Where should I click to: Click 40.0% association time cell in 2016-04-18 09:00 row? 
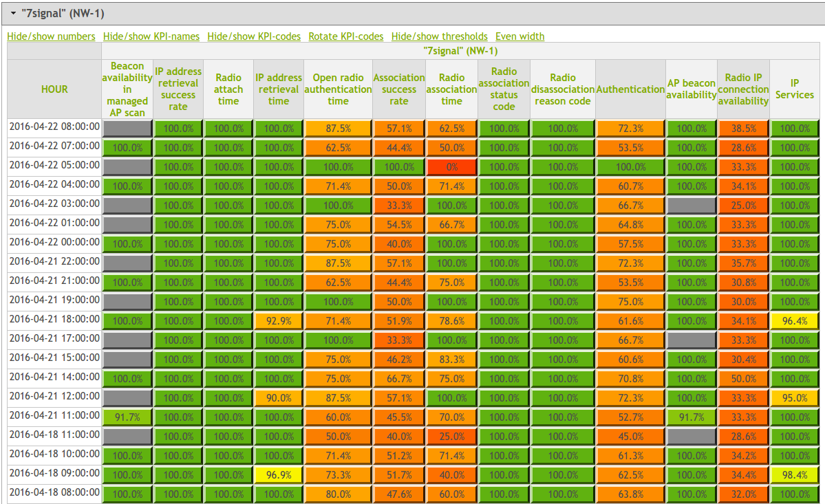point(451,475)
